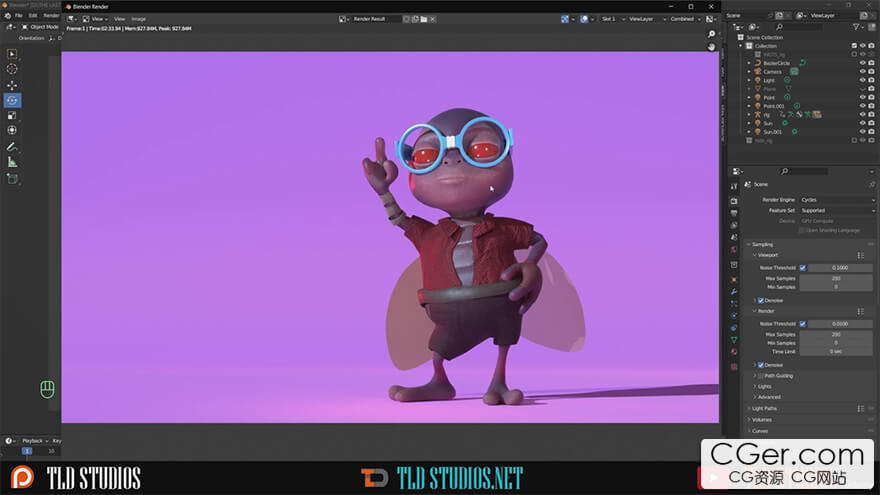
Task: Toggle the Collection exclude checkbox
Action: (x=854, y=46)
